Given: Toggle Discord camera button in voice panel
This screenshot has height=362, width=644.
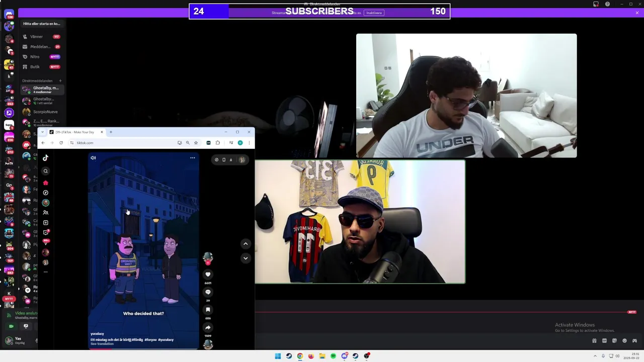Looking at the screenshot, I should tap(11, 326).
